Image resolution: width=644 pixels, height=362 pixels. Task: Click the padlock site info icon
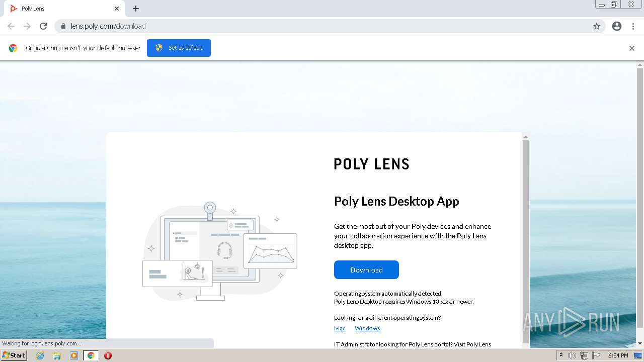point(63,26)
